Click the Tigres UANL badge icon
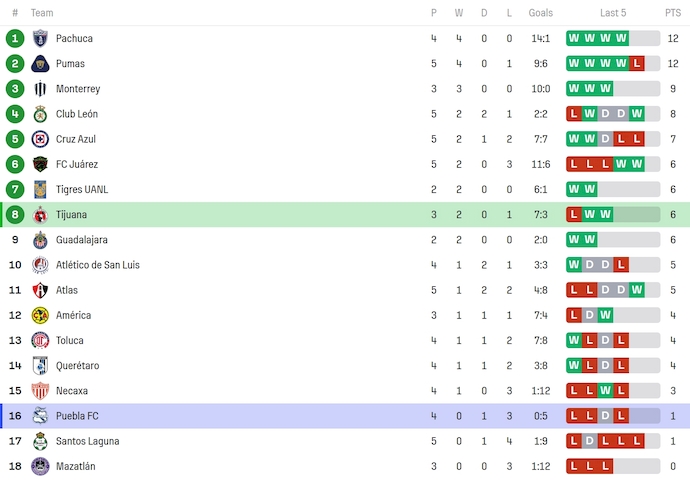The image size is (690, 481). pyautogui.click(x=40, y=189)
